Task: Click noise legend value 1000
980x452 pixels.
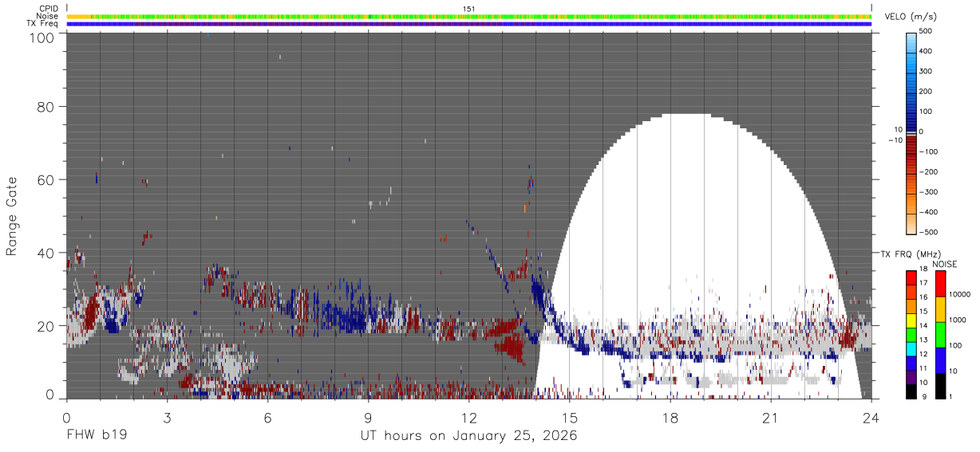Action: 958,320
